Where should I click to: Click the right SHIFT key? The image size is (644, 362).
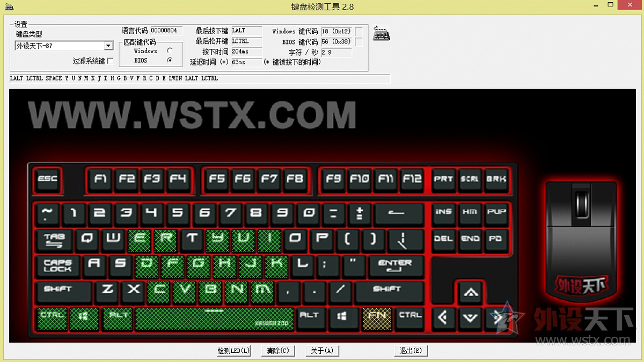[x=390, y=292]
